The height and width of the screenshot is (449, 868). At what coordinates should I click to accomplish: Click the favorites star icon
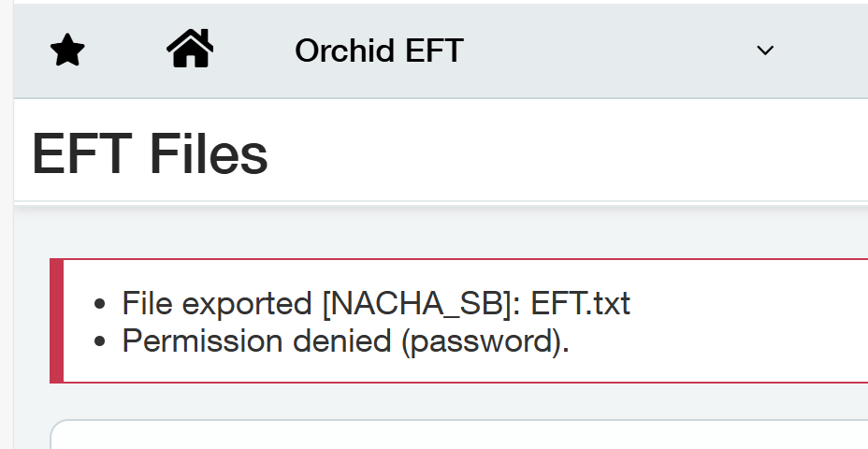point(67,51)
